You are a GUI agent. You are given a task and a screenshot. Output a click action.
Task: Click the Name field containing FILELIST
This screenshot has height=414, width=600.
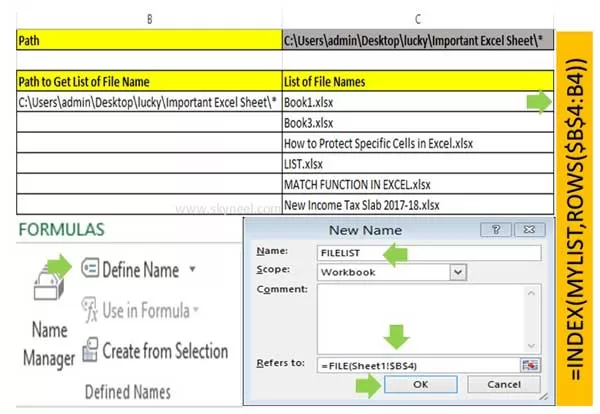[x=429, y=253]
